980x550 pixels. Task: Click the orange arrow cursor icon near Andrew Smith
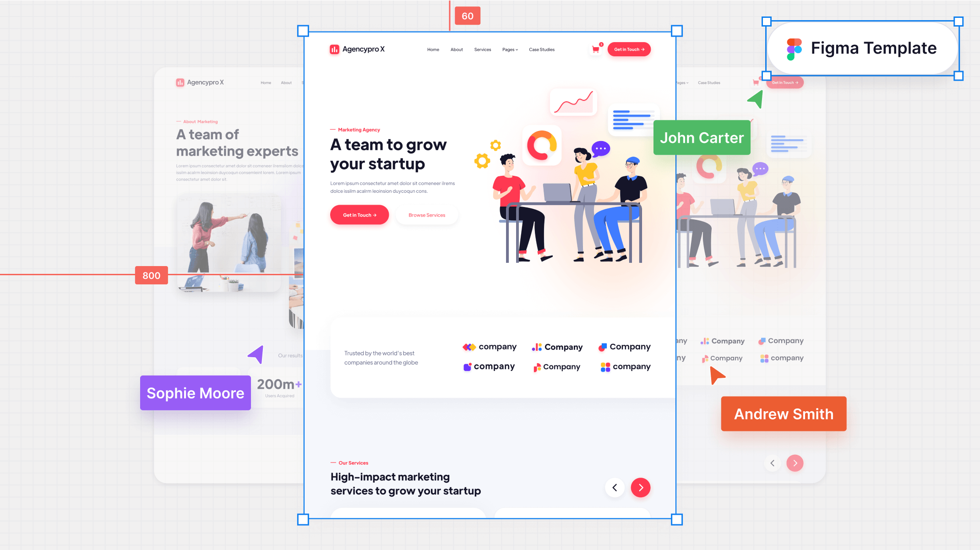716,376
